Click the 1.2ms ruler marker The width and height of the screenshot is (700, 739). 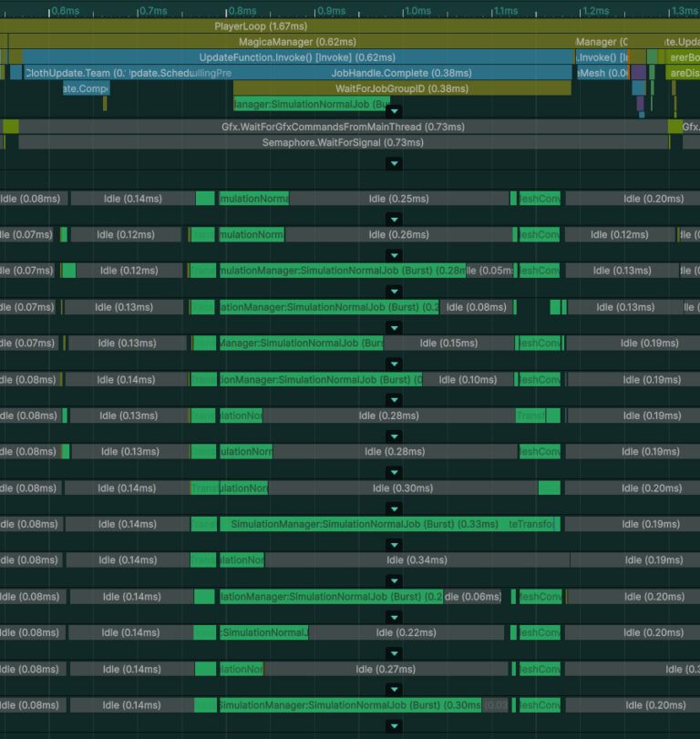point(595,11)
